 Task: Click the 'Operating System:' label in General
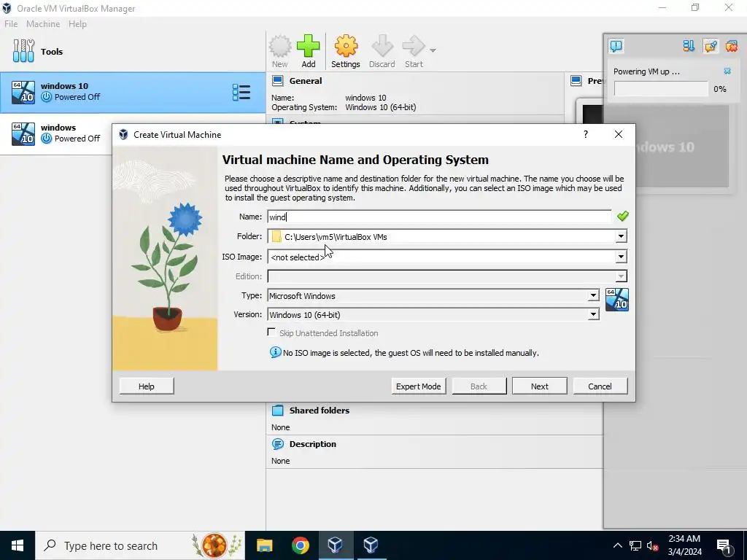[304, 107]
